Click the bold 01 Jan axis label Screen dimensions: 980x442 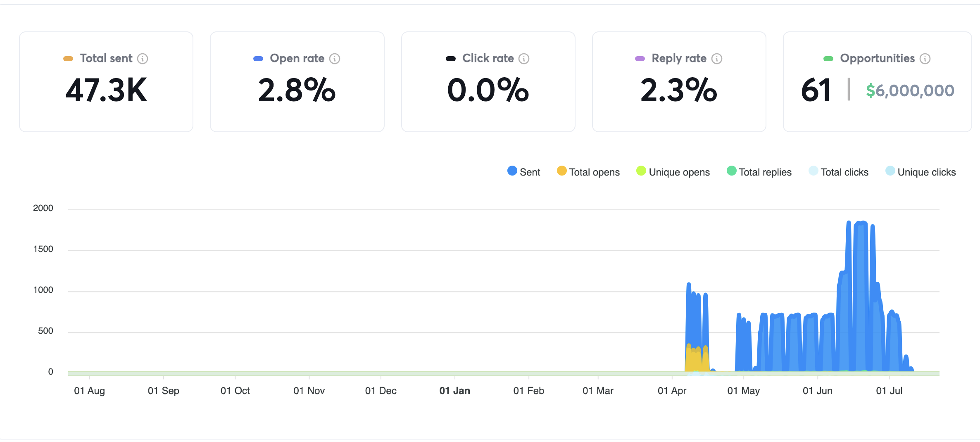454,391
